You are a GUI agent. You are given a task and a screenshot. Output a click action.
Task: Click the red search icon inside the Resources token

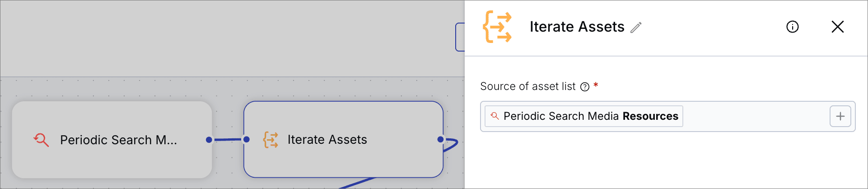click(495, 116)
